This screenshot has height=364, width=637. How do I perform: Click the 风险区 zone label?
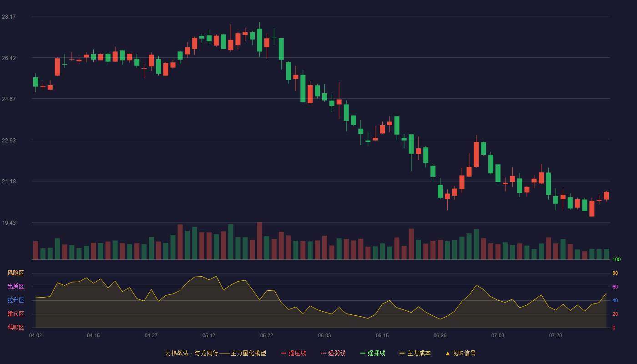(x=16, y=273)
